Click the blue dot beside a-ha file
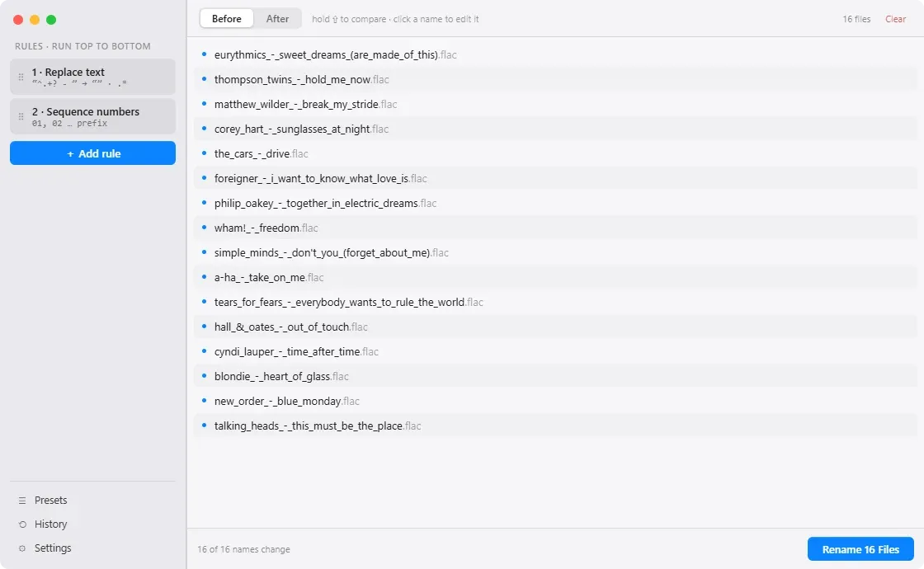This screenshot has height=569, width=924. (x=204, y=277)
